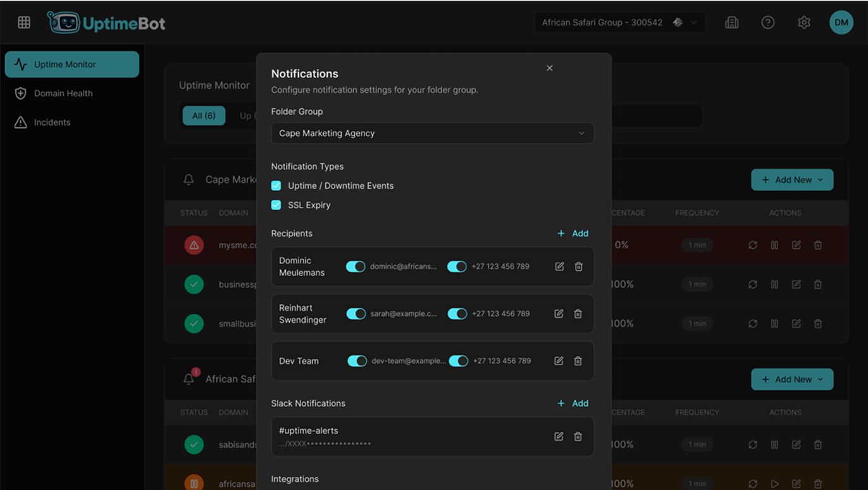Uncheck Uptime / Downtime Events checkbox

276,185
